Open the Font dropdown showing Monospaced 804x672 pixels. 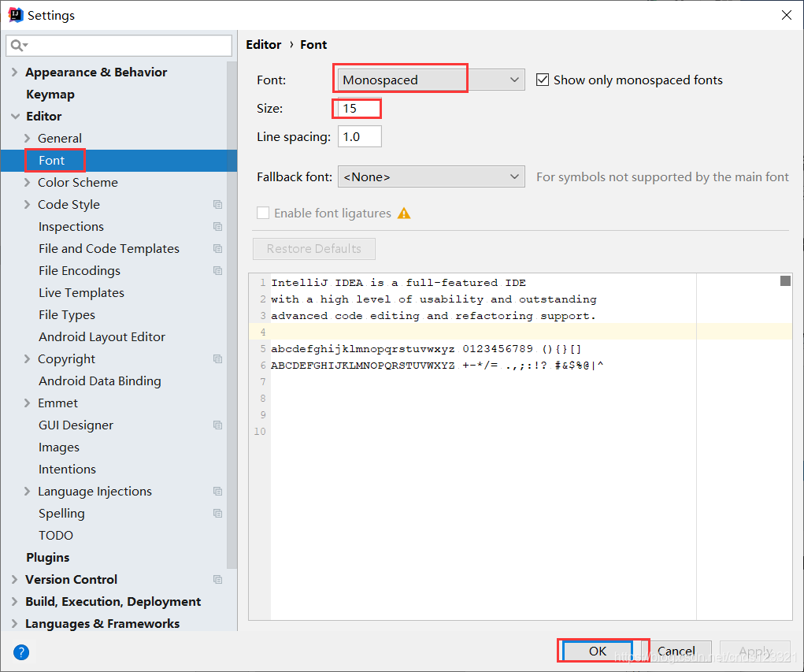pyautogui.click(x=432, y=80)
